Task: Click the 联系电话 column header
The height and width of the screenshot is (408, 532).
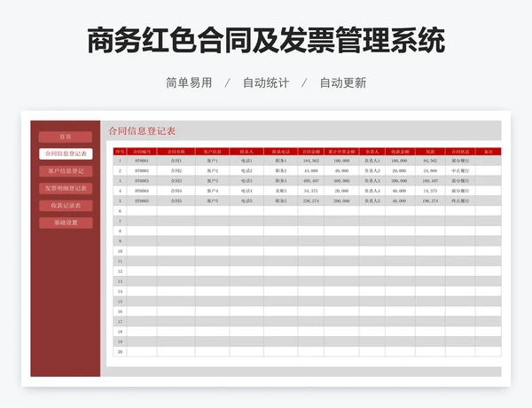Action: 281,152
